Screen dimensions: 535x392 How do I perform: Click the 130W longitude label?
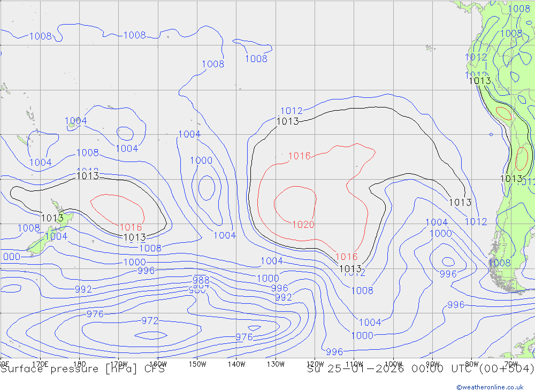[x=276, y=364]
